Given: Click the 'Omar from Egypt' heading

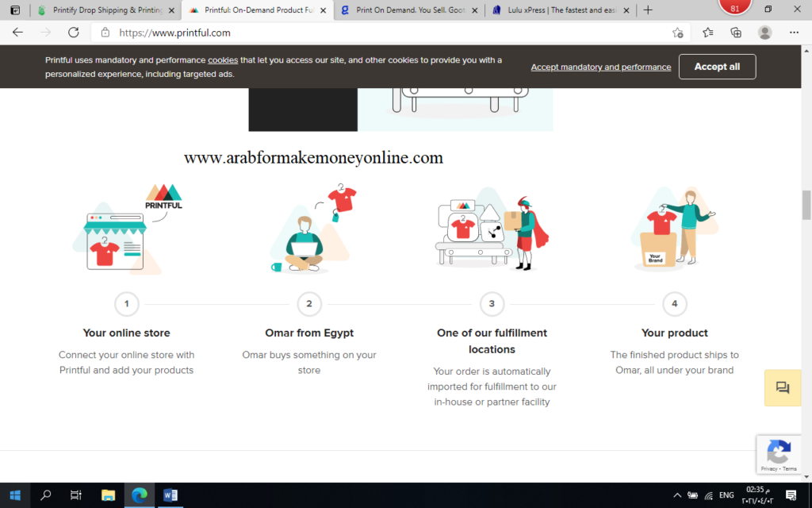Looking at the screenshot, I should pyautogui.click(x=309, y=333).
